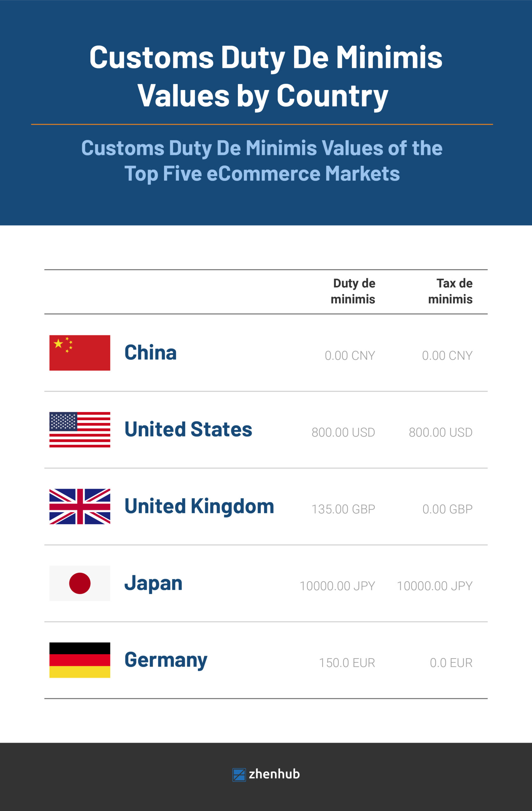Click the zhenhub brand name text
532x811 pixels.
(274, 774)
